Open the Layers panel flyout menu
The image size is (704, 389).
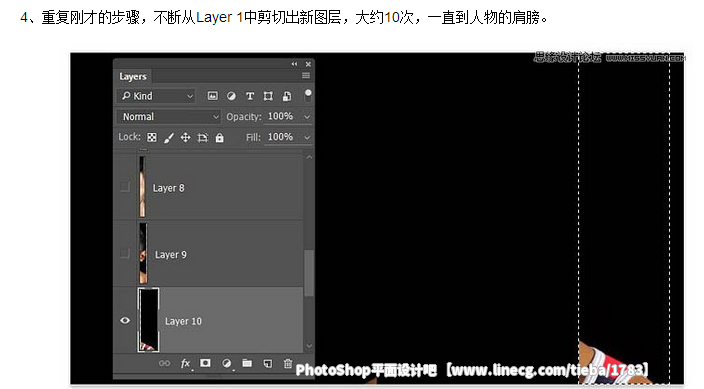(306, 76)
